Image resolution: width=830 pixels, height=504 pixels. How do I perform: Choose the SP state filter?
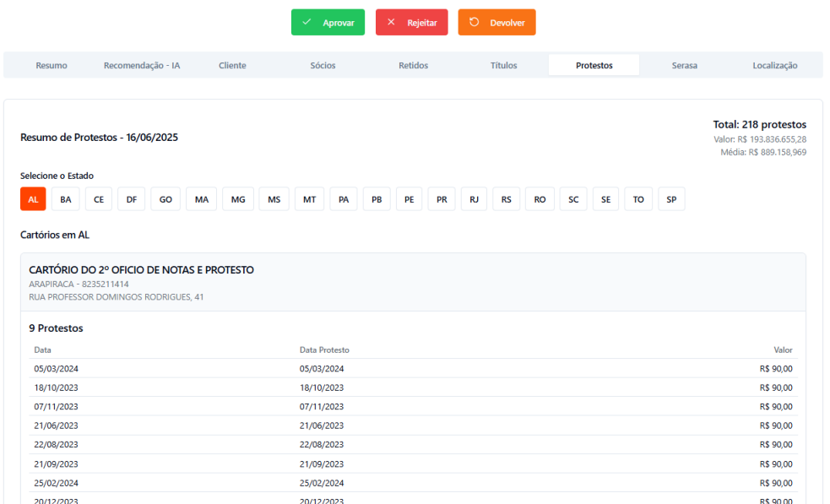click(x=671, y=199)
